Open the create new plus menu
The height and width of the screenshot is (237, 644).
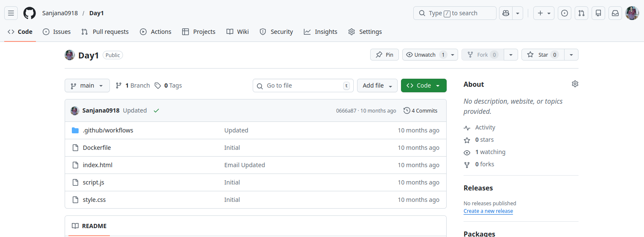click(544, 13)
